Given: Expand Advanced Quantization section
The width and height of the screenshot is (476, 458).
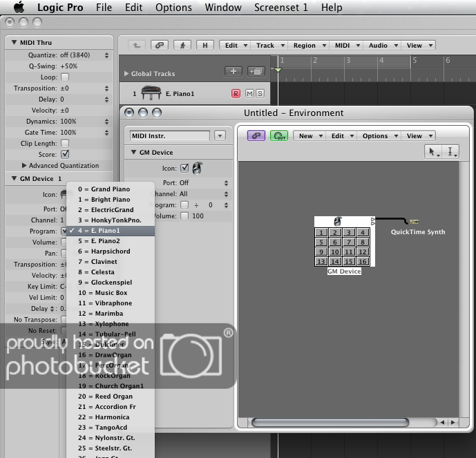Looking at the screenshot, I should pyautogui.click(x=25, y=166).
